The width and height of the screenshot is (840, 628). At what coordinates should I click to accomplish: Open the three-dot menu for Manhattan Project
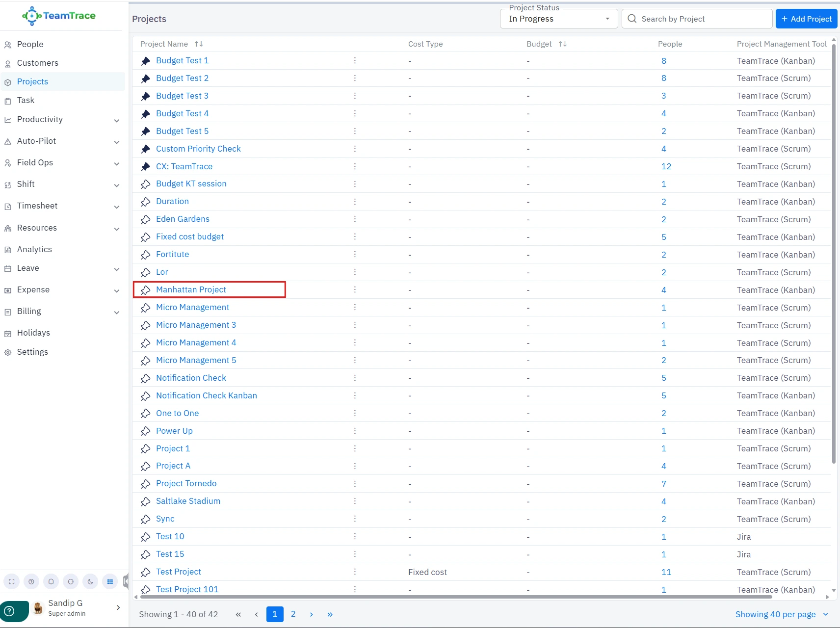355,290
